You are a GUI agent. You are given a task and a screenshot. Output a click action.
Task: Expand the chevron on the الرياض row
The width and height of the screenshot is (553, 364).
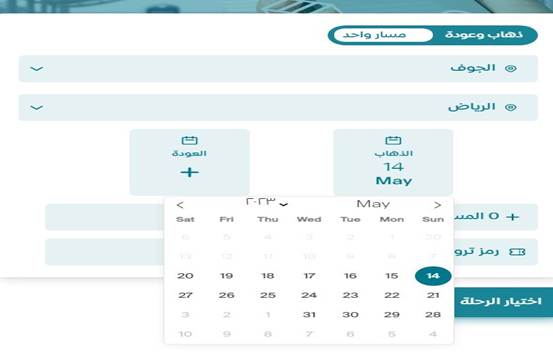point(37,108)
